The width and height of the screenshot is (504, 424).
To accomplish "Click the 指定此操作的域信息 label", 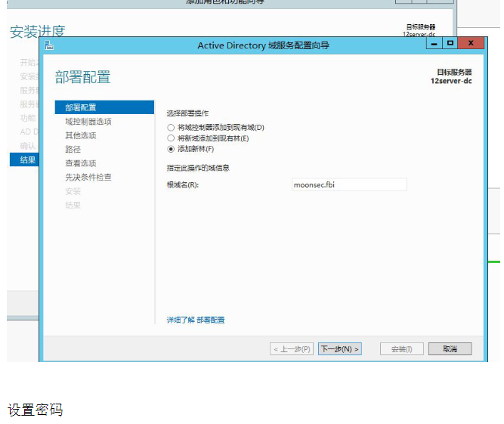I will click(198, 168).
